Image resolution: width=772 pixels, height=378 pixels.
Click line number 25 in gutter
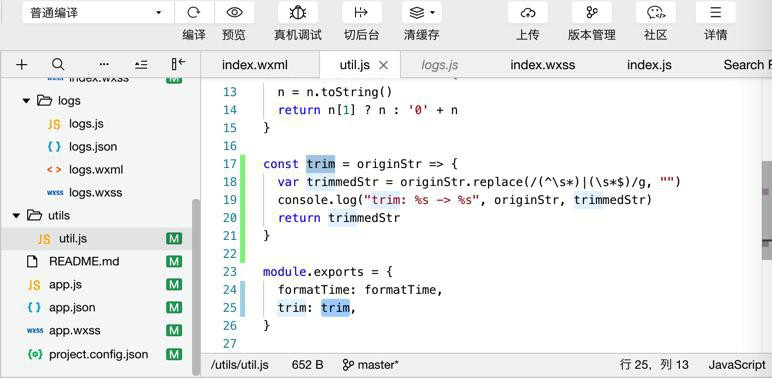pos(229,308)
